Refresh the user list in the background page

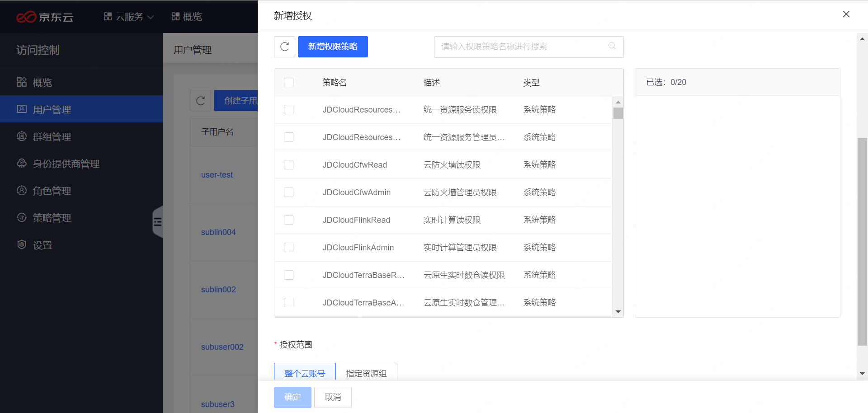(x=201, y=101)
